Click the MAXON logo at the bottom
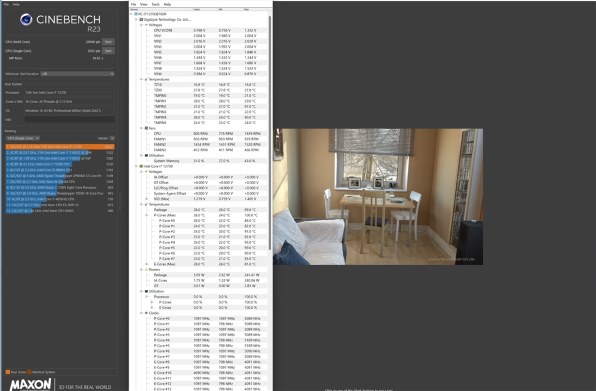Image resolution: width=596 pixels, height=391 pixels. [30, 385]
